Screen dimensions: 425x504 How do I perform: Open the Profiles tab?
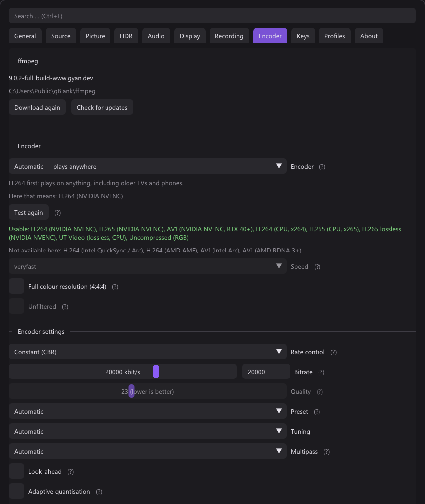[335, 36]
